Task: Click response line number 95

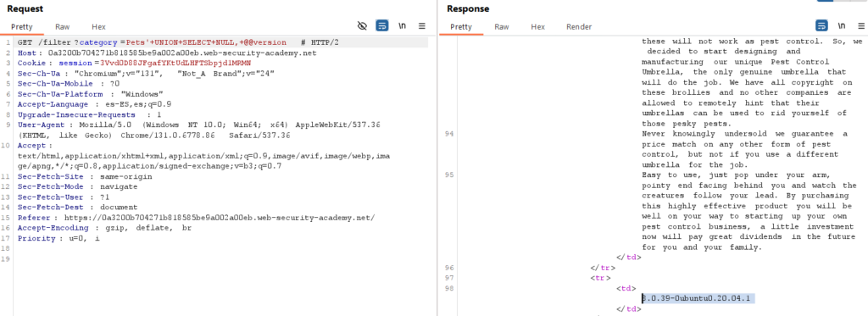Action: click(x=449, y=175)
